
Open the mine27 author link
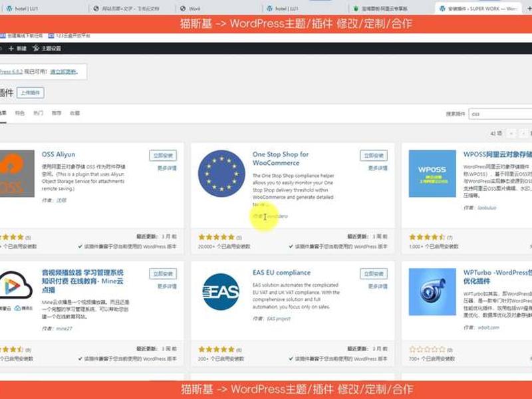64,329
